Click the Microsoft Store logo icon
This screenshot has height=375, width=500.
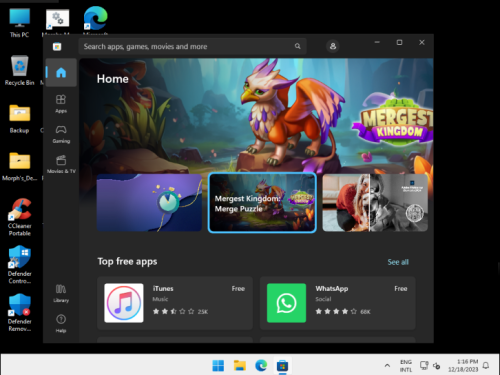pos(57,47)
